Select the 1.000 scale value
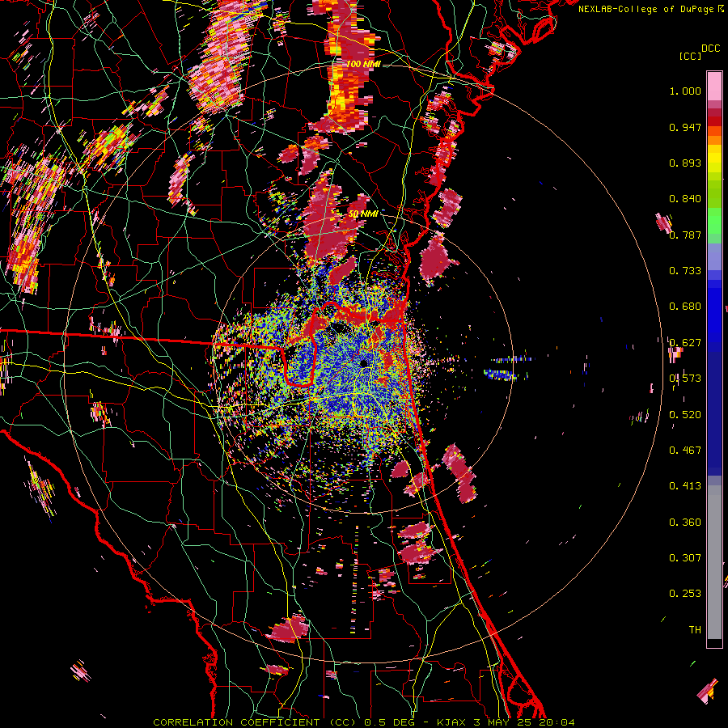The width and height of the screenshot is (728, 728). [x=685, y=91]
